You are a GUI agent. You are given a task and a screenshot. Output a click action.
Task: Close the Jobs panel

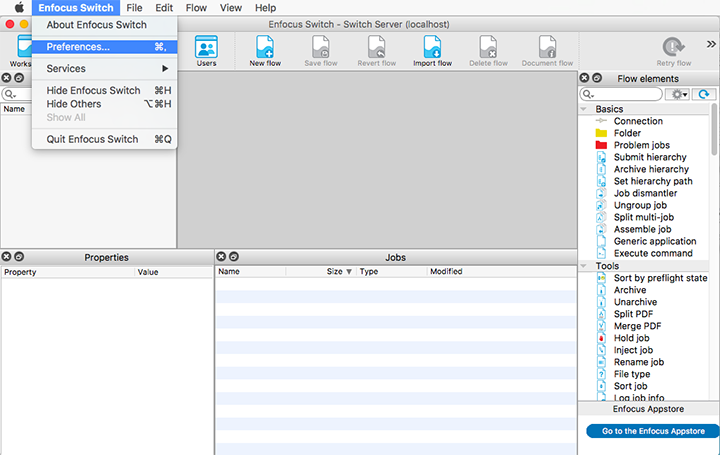point(221,257)
